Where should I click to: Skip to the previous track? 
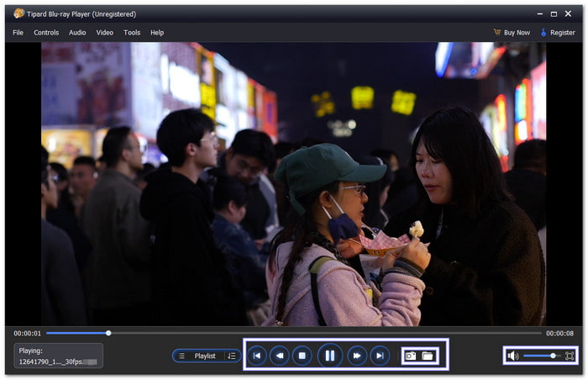pos(256,356)
